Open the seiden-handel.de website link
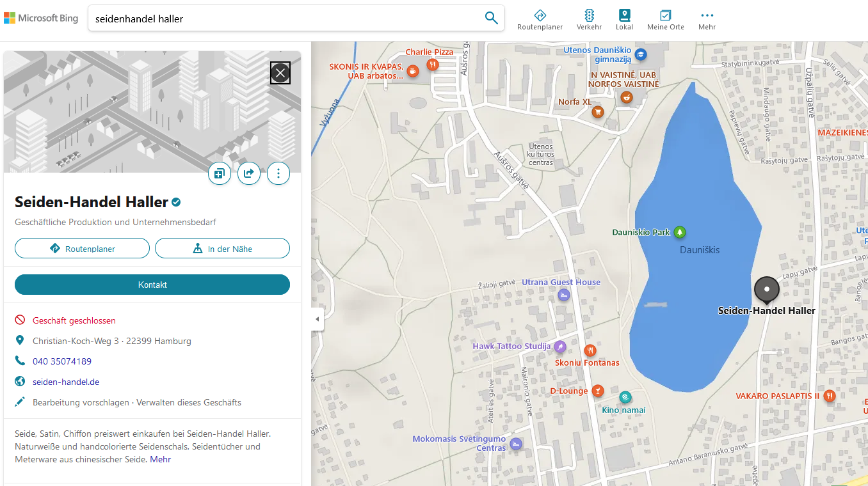This screenshot has width=868, height=486. pos(66,382)
